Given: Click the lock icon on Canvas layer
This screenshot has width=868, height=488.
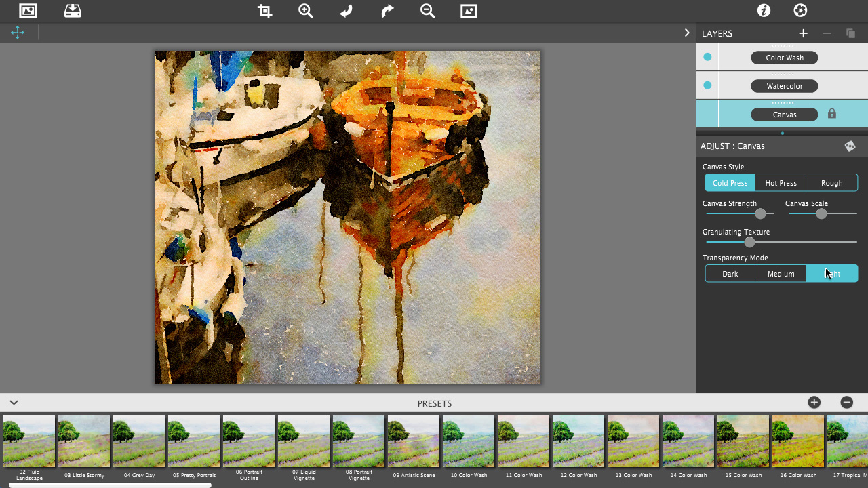Looking at the screenshot, I should (832, 115).
